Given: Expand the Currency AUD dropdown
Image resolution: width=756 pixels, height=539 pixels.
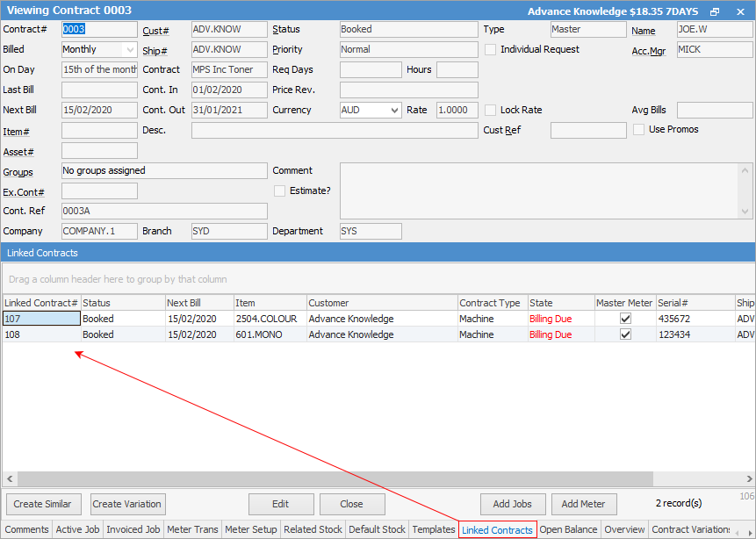Looking at the screenshot, I should tap(394, 111).
